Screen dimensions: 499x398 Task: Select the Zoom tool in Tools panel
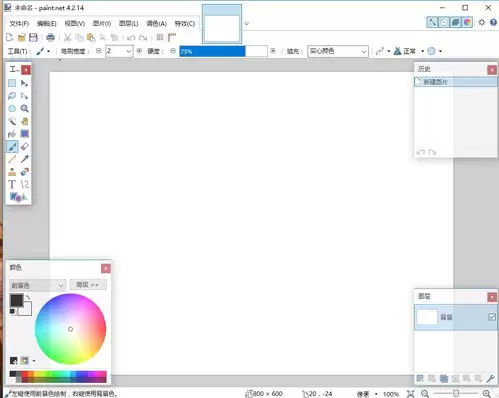[x=24, y=108]
